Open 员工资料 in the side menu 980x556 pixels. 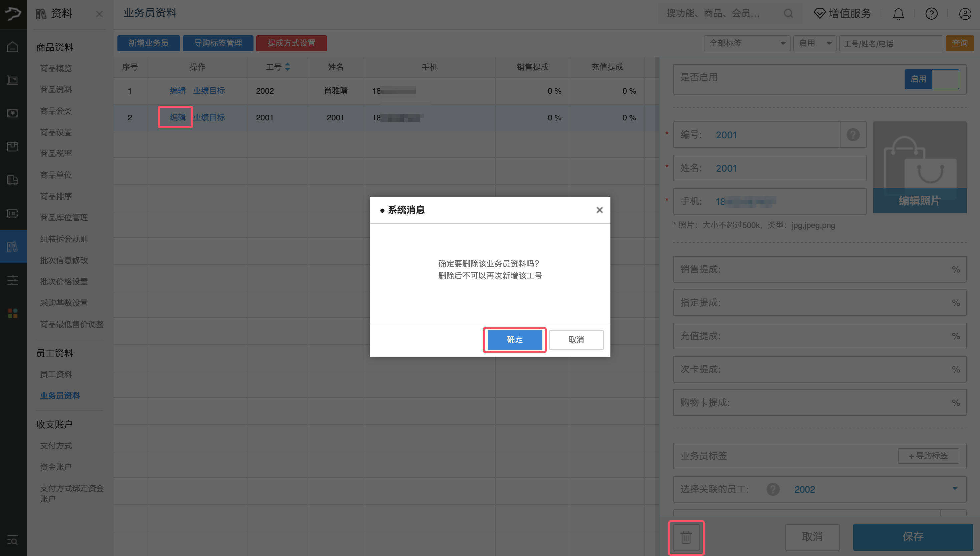click(56, 374)
